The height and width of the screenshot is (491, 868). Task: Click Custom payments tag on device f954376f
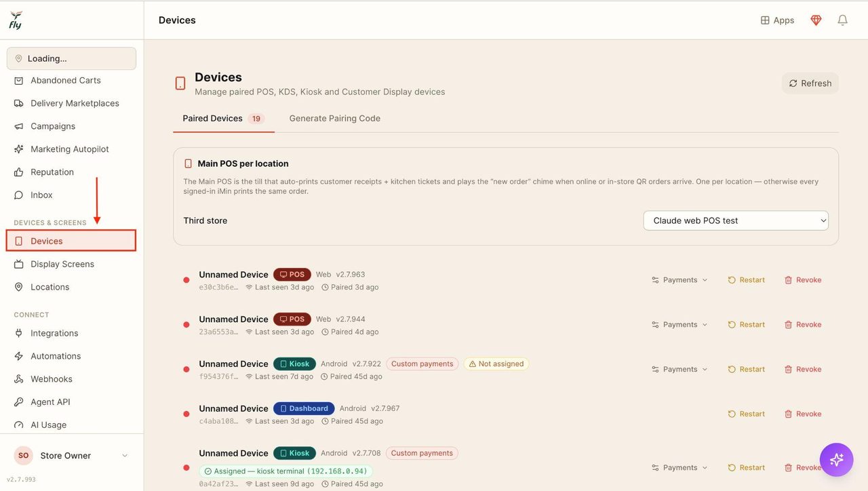[422, 364]
